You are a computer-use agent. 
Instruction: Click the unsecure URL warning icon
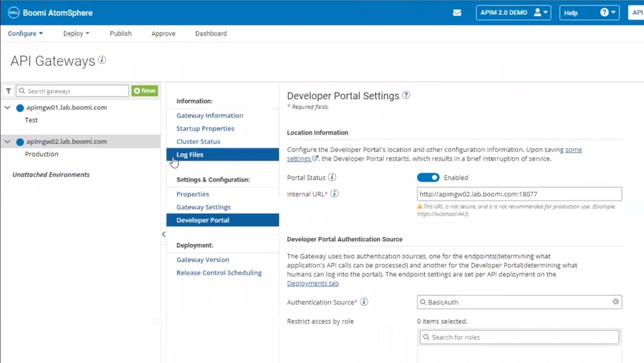420,207
